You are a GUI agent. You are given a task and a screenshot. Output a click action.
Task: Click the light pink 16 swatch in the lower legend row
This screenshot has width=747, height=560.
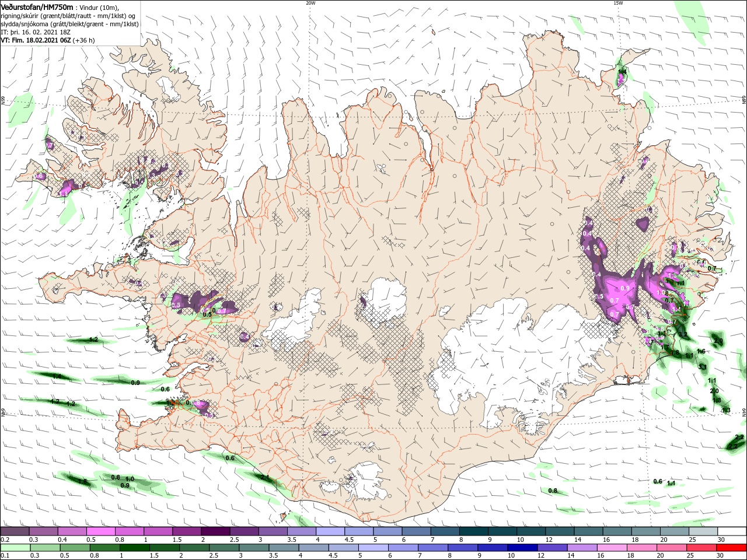click(x=613, y=548)
